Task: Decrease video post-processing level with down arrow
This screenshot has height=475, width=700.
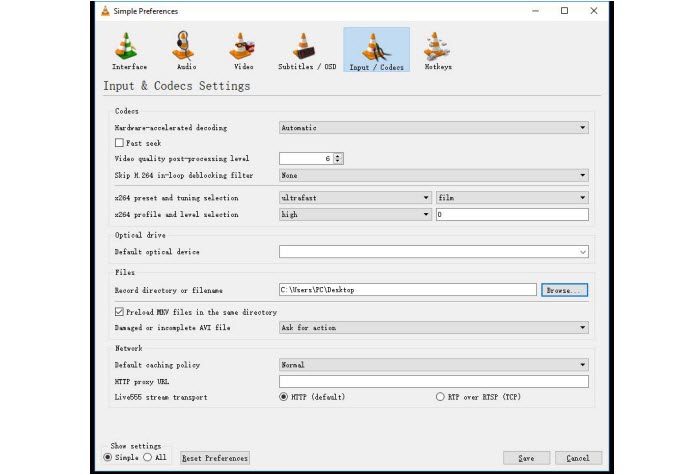Action: coord(338,161)
